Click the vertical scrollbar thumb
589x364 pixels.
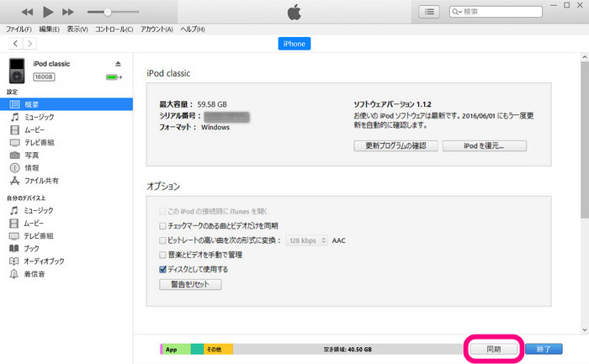(x=585, y=140)
